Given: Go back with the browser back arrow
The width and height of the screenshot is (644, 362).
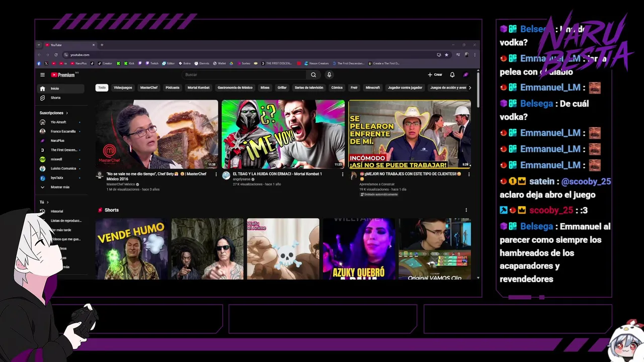Looking at the screenshot, I should pos(39,55).
